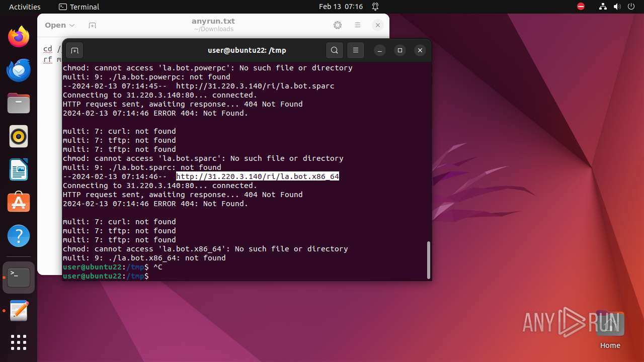Launch LibreOffice Writer from the dock

pos(19,169)
